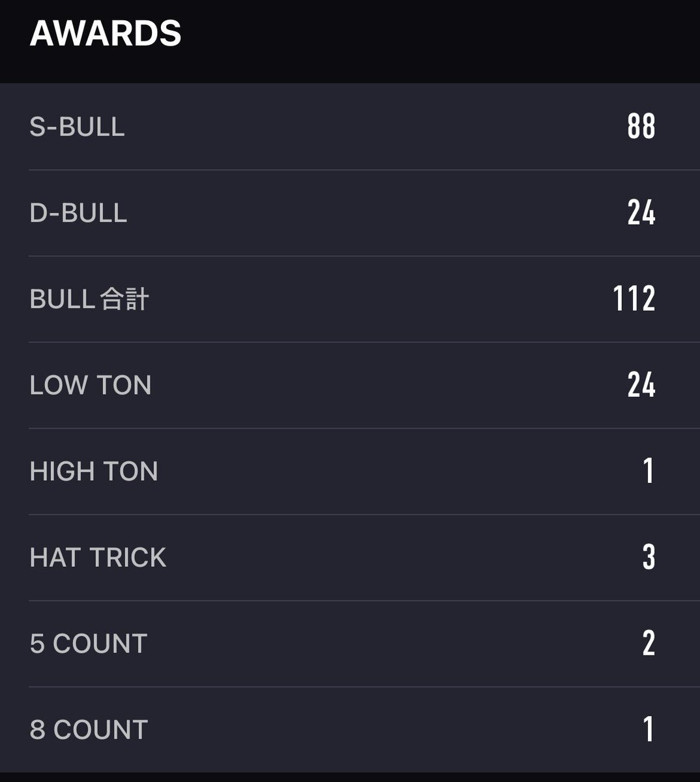Viewport: 700px width, 782px height.
Task: Open the BULL 合計 row
Action: pos(350,299)
